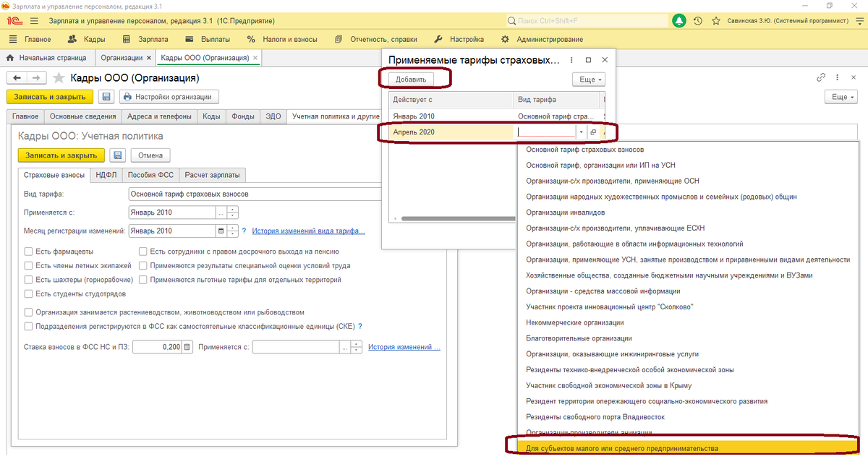The width and height of the screenshot is (868, 459).
Task: Click Добавить button in tariffs dialog
Action: (411, 80)
